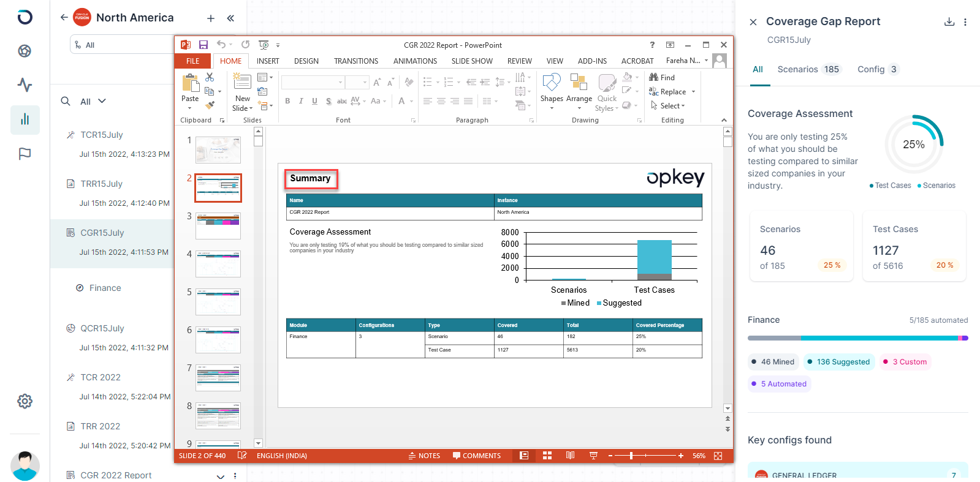
Task: Open the settings gear in left sidebar
Action: pos(25,401)
